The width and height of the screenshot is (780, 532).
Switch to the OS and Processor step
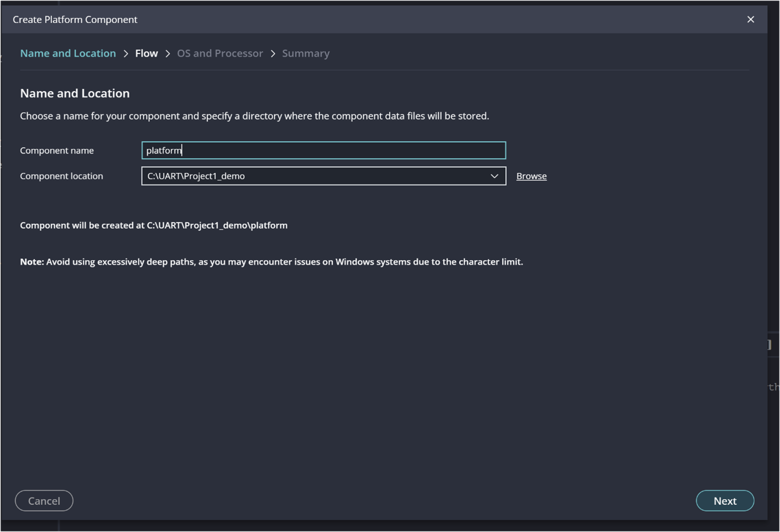tap(219, 53)
